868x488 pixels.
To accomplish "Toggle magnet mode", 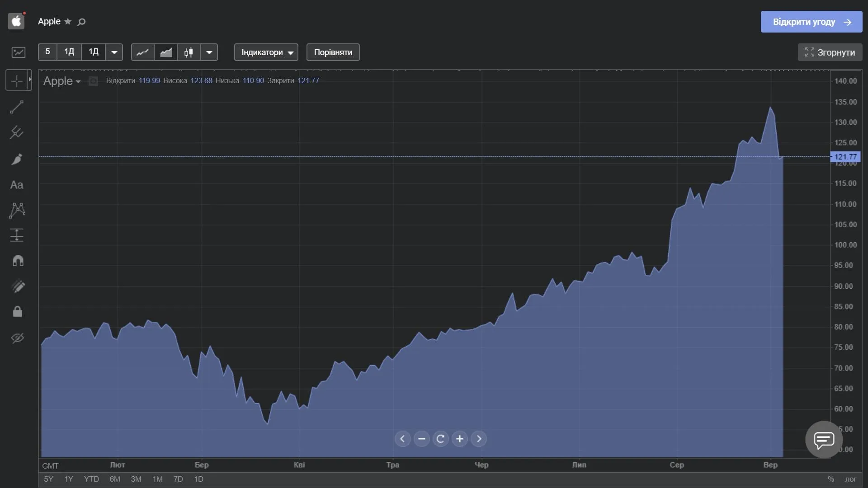I will pyautogui.click(x=18, y=261).
